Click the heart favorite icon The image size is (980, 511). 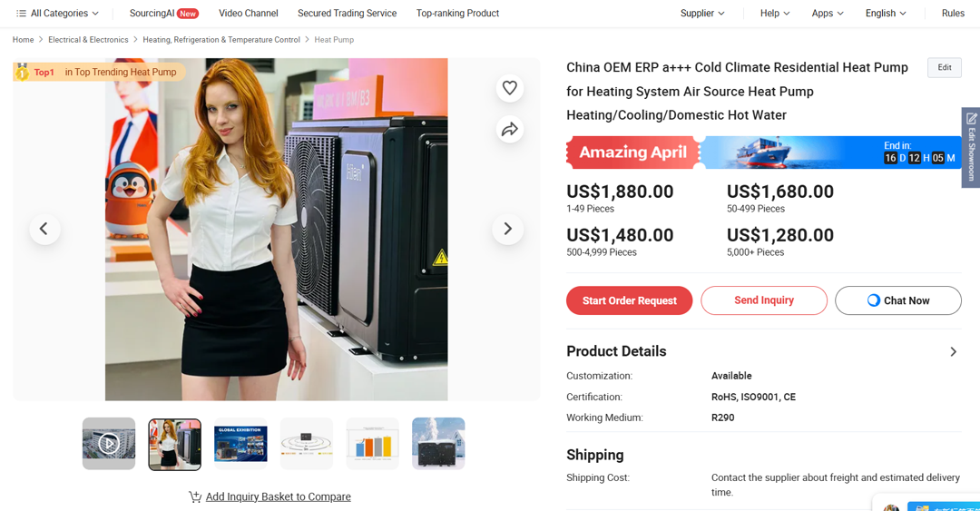[x=509, y=88]
